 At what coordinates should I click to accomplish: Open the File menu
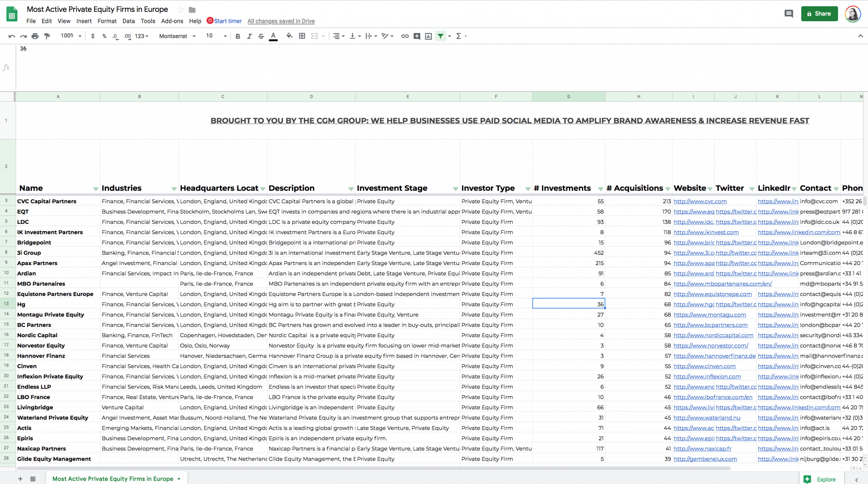point(31,21)
